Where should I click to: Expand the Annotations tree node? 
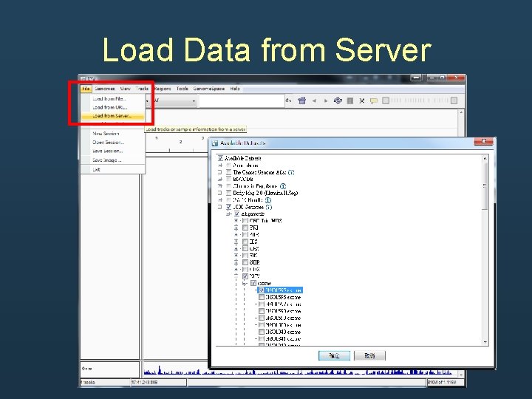coord(220,166)
